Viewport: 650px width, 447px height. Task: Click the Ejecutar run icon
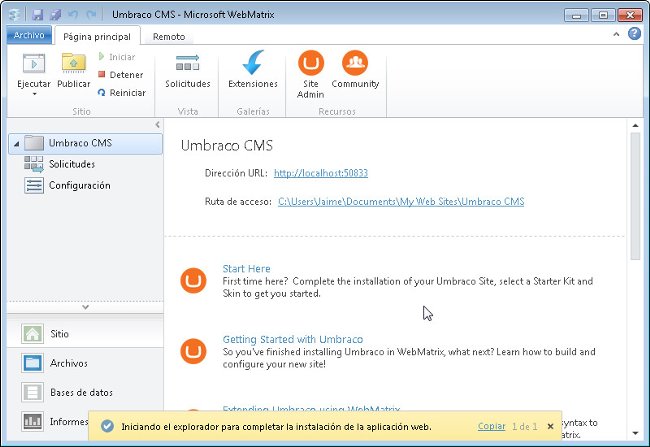coord(34,63)
